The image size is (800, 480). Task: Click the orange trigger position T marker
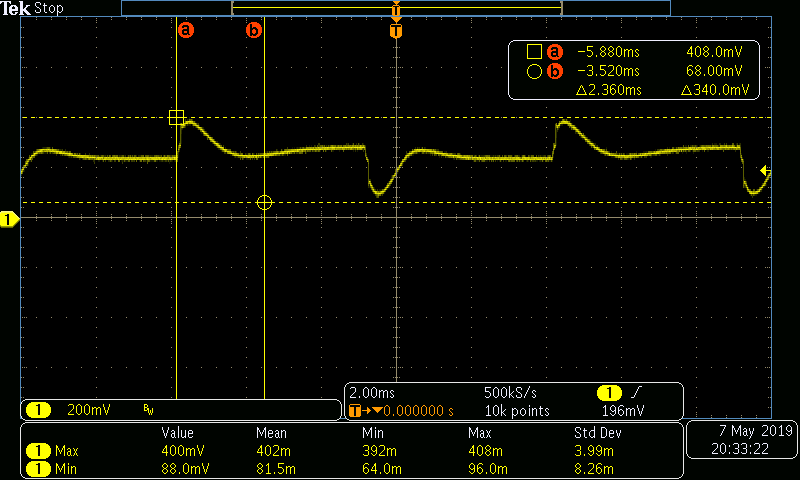397,31
